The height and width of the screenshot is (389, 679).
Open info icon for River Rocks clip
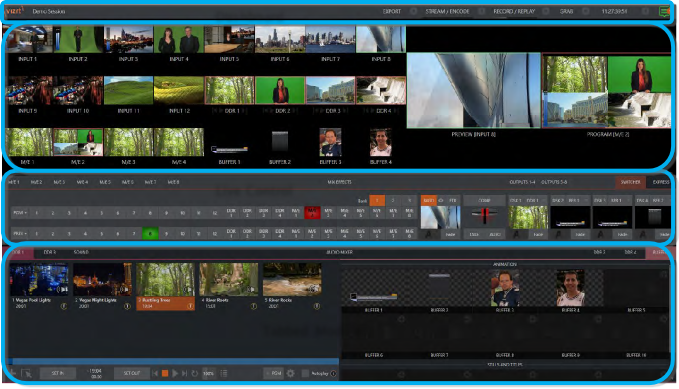click(x=317, y=306)
